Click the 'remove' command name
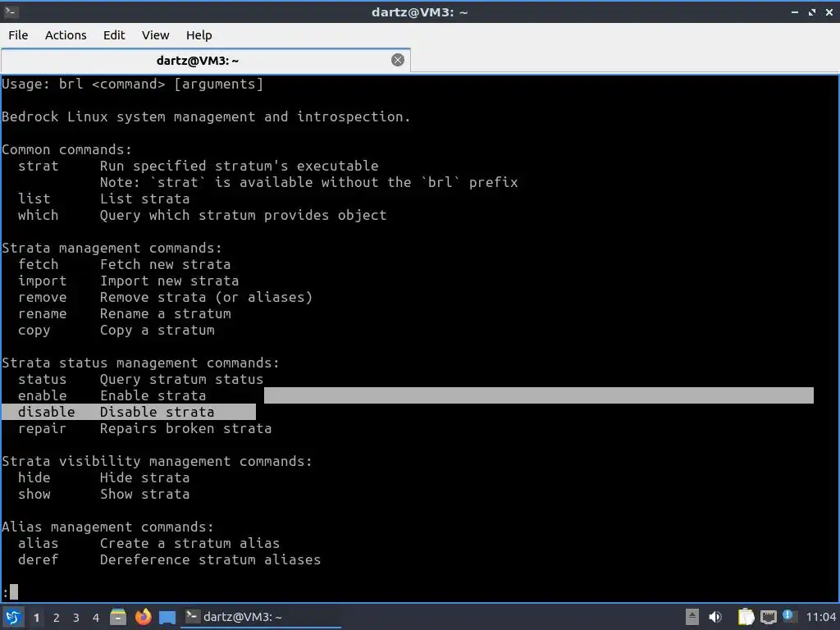Screen dimensions: 840x630 (x=43, y=297)
